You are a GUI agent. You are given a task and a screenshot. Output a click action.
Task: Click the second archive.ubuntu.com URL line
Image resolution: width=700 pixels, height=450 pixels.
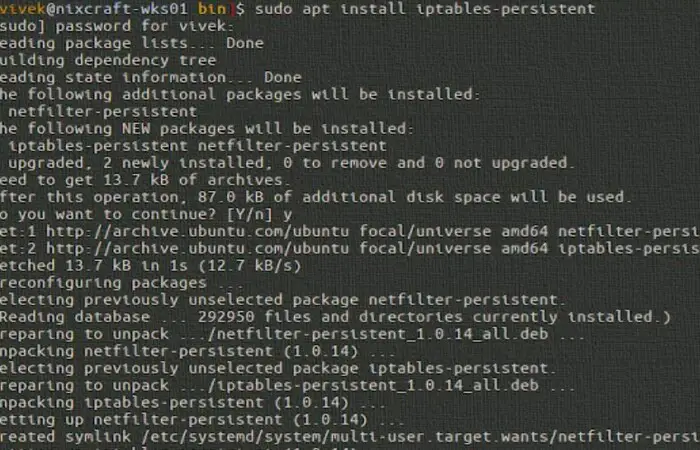click(350, 248)
